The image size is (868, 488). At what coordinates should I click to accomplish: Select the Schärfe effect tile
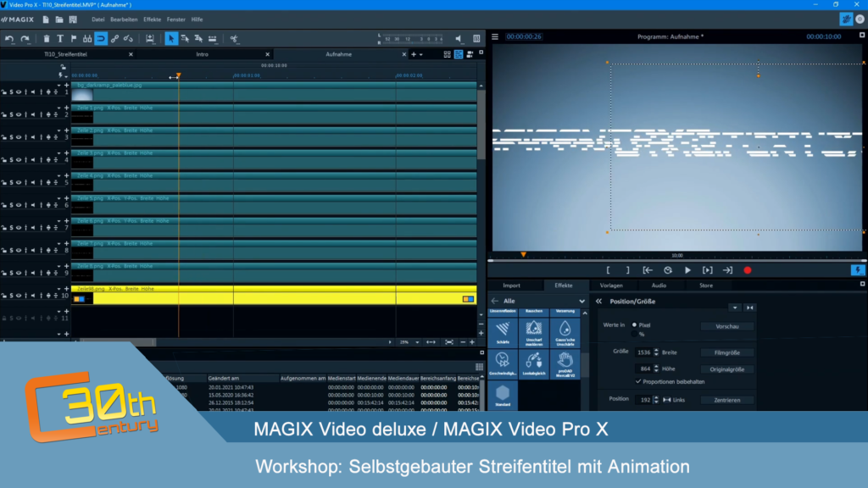pyautogui.click(x=503, y=333)
